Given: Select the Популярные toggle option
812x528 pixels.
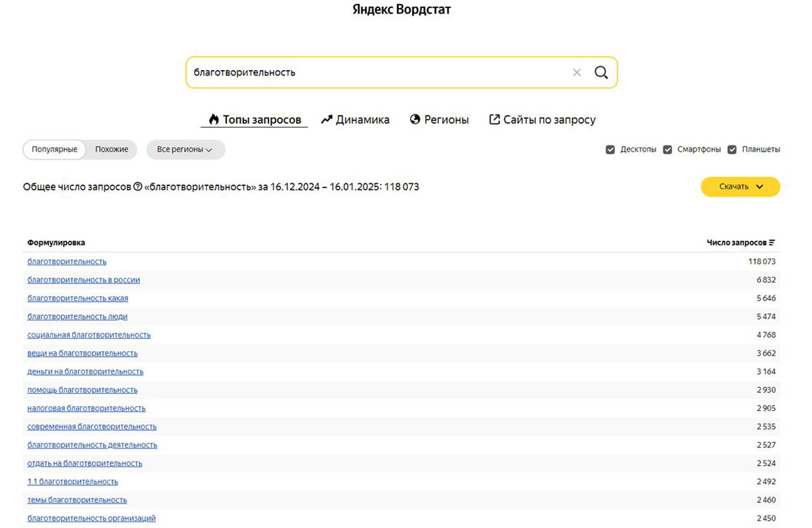Looking at the screenshot, I should [x=54, y=149].
